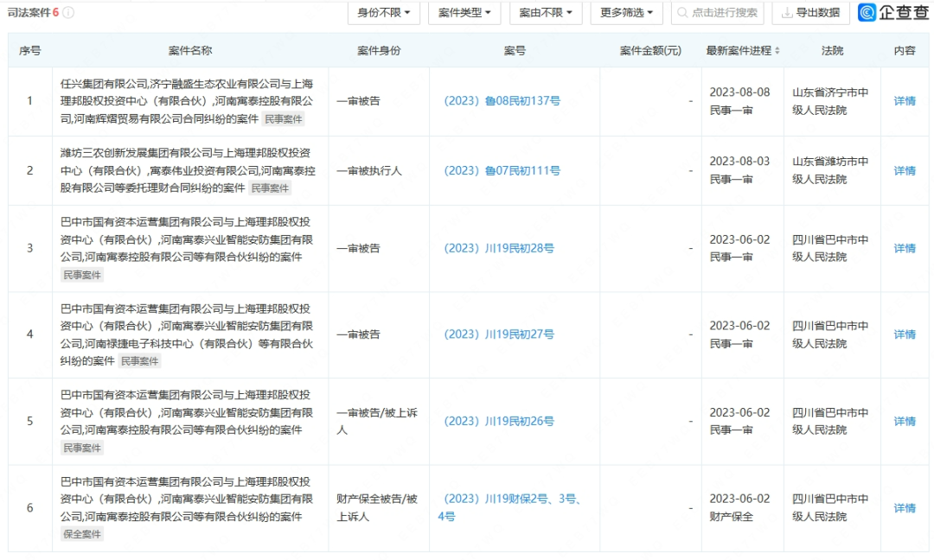Click the 案号 column header
This screenshot has width=934, height=560.
pos(515,51)
